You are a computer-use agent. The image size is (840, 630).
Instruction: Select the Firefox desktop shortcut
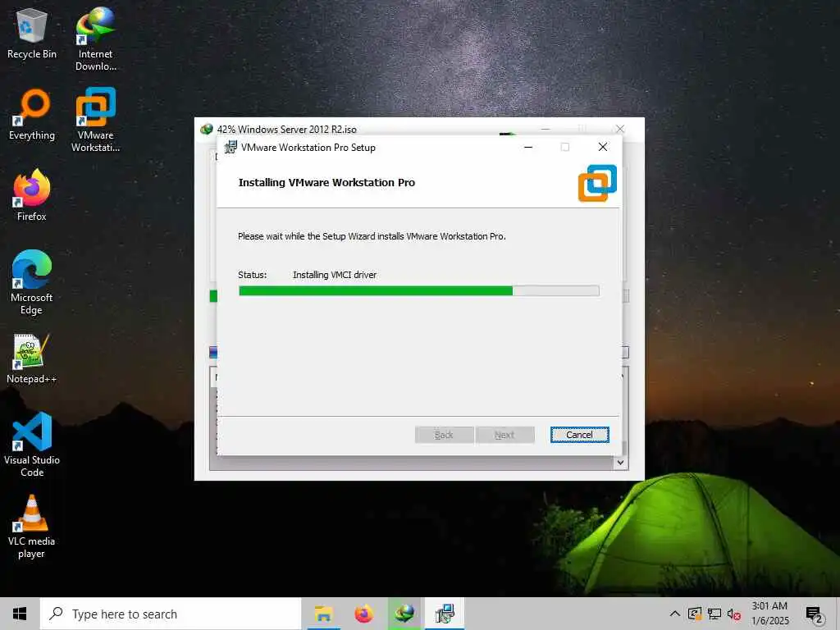point(32,195)
